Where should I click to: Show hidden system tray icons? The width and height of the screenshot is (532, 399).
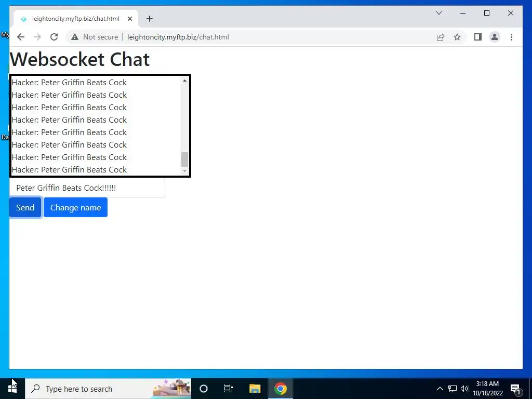tap(440, 389)
